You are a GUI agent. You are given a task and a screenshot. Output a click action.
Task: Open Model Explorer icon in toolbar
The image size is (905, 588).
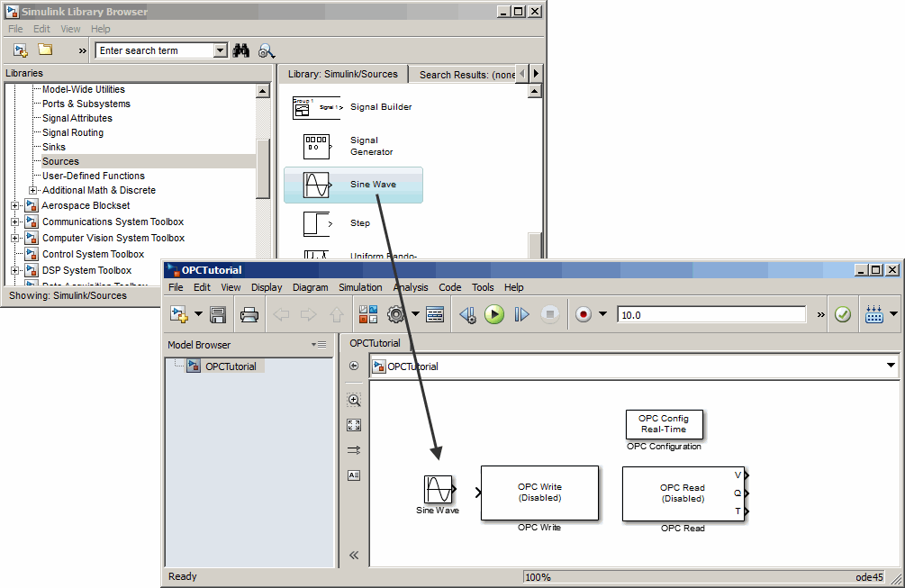click(435, 314)
